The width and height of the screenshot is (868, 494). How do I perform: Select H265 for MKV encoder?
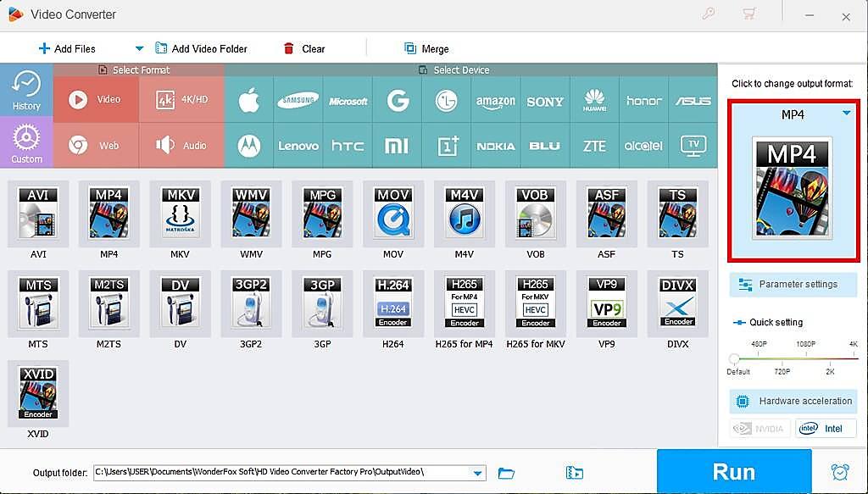tap(536, 303)
